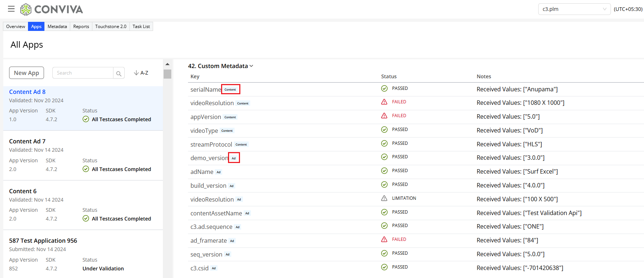Click the passed checkmark icon for serialName
Viewport: 644px width, 278px height.
[384, 88]
